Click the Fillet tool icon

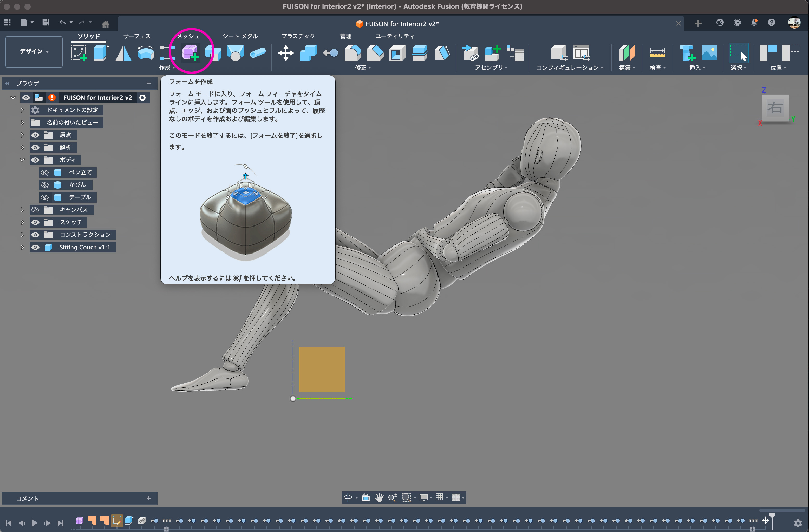[x=353, y=53]
